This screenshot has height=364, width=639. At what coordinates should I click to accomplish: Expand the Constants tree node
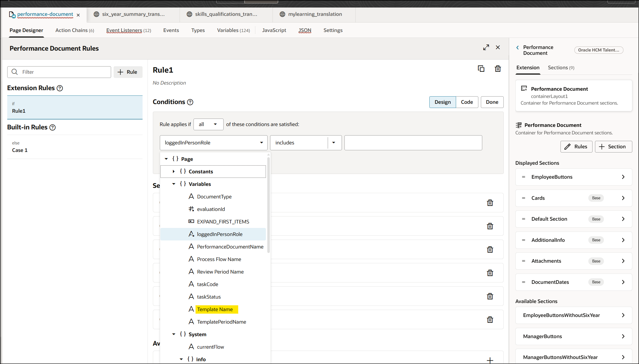174,171
